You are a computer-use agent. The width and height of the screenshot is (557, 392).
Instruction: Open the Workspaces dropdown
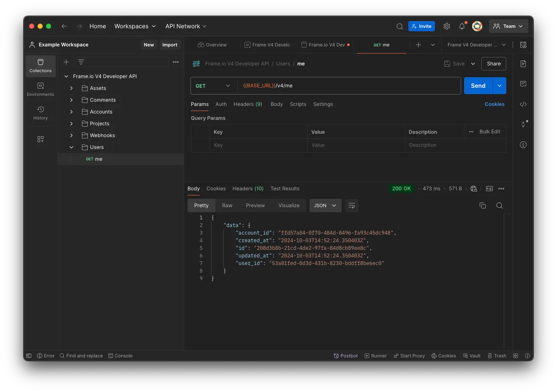pyautogui.click(x=135, y=26)
